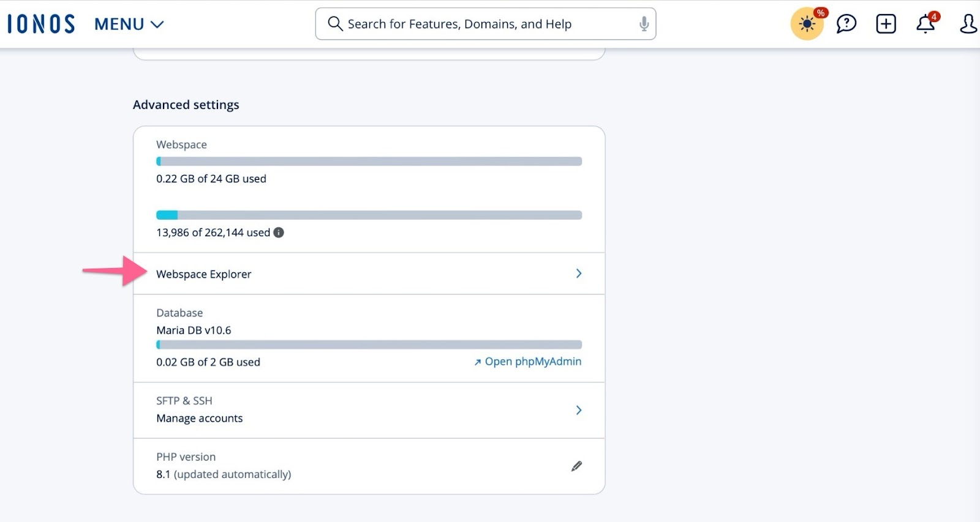Viewport: 980px width, 522px height.
Task: Click the add plus square icon
Action: click(x=886, y=24)
